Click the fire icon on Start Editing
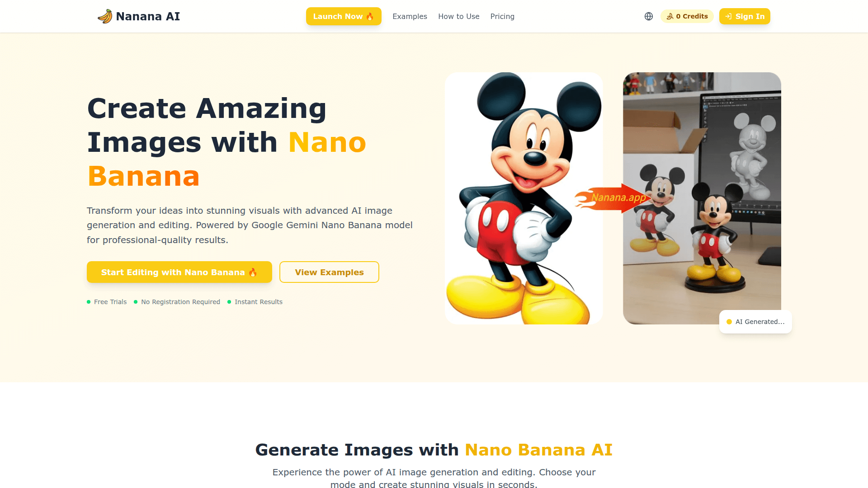The height and width of the screenshot is (488, 868). [x=253, y=272]
